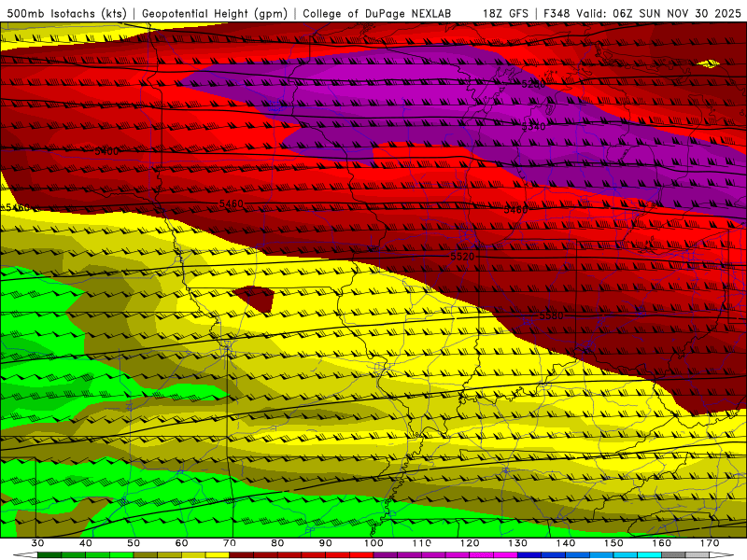Viewport: 747px width, 560px height.
Task: Click the 5580 height contour label
Action: click(551, 315)
